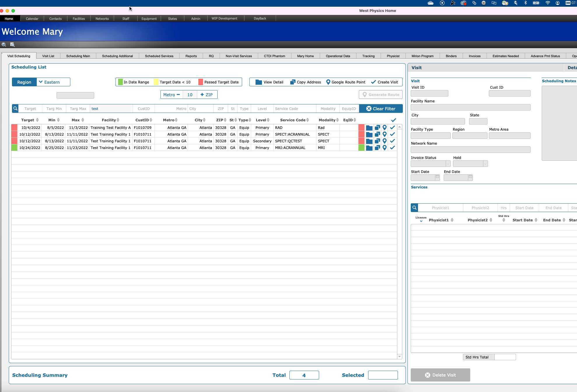Click magnifier icon in scheduling filter bar
577x392 pixels.
15,108
